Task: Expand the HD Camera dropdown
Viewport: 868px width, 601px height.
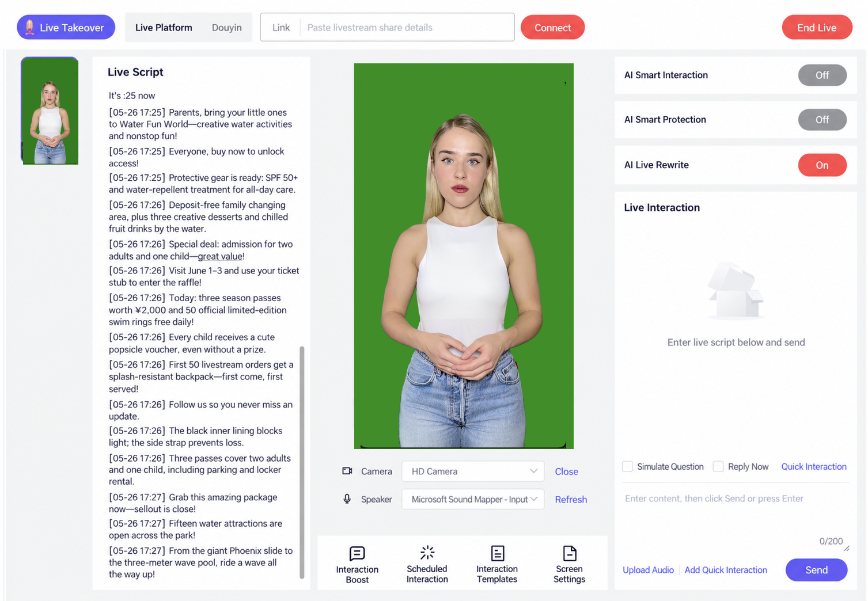Action: pos(473,471)
